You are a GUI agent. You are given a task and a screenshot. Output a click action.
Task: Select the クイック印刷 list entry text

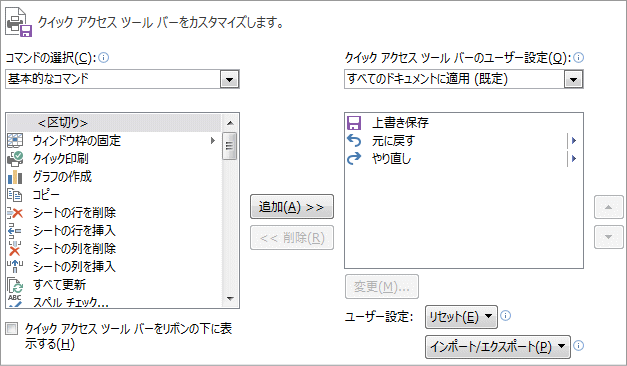click(60, 159)
